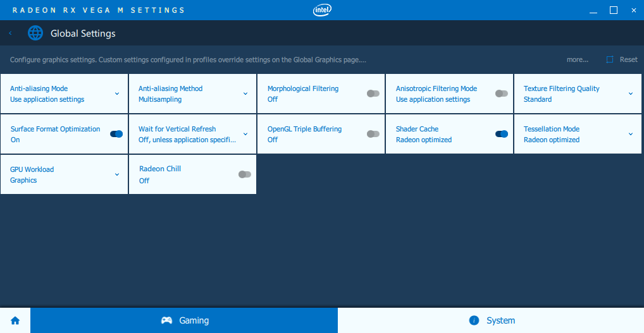Image resolution: width=644 pixels, height=333 pixels.
Task: Enable OpenGL Triple Buffering switch
Action: pos(373,134)
